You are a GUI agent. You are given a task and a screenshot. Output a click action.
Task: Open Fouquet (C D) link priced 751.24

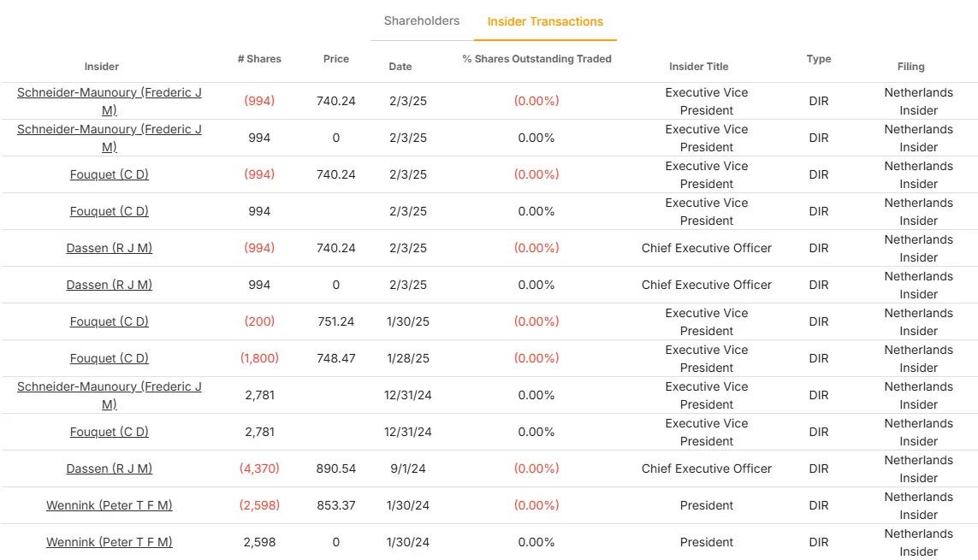coord(110,321)
